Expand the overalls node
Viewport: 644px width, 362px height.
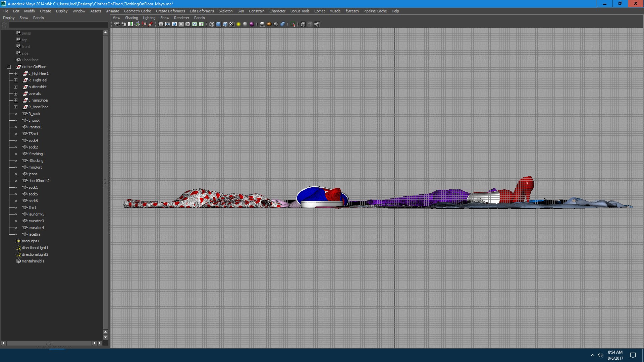pyautogui.click(x=15, y=94)
